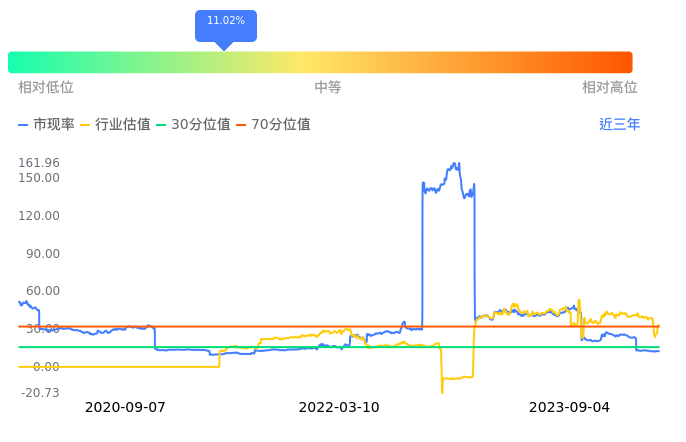This screenshot has width=686, height=442.
Task: Click the 90.00 y-axis label
Action: click(43, 254)
